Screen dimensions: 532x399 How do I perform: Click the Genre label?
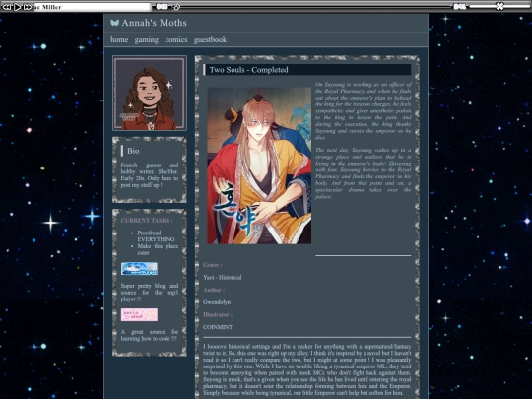[x=213, y=265]
